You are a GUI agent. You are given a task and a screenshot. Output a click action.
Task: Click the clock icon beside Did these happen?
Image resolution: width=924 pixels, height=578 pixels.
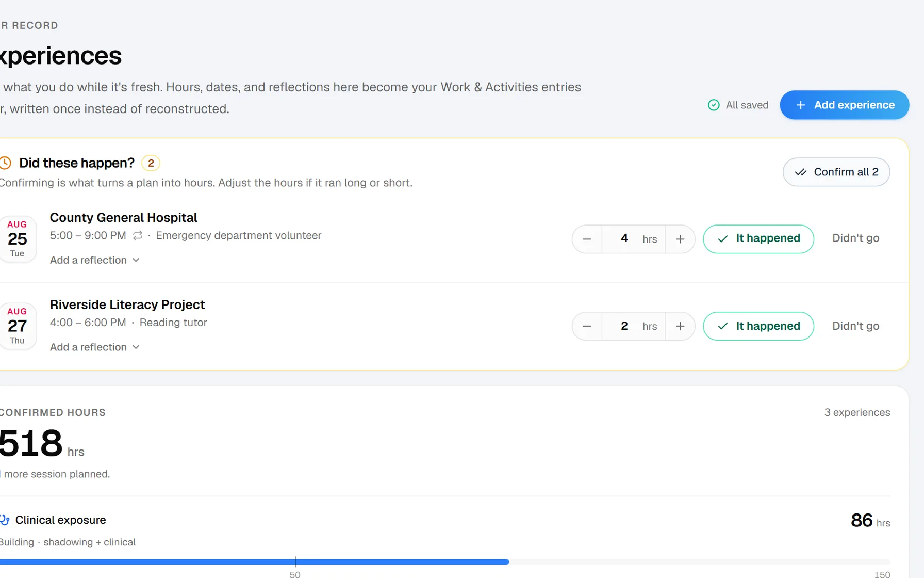tap(5, 163)
